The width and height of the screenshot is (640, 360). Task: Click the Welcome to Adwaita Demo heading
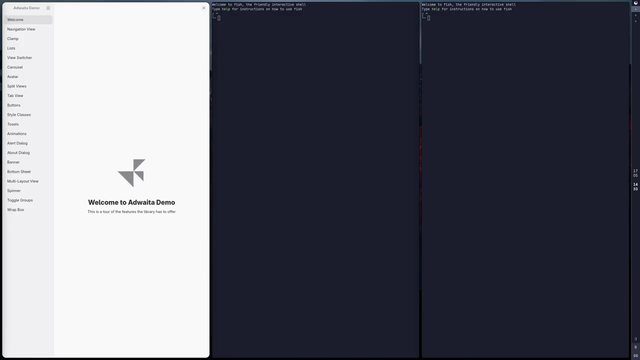(x=131, y=202)
